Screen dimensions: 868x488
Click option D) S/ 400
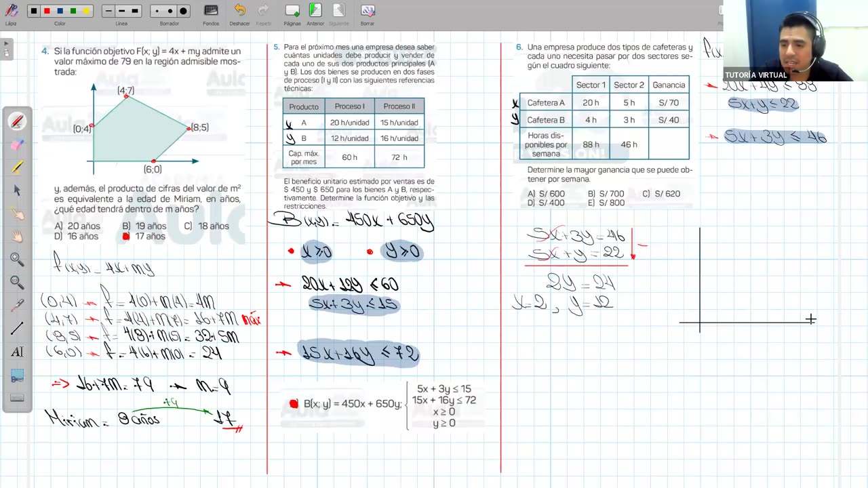coord(546,203)
